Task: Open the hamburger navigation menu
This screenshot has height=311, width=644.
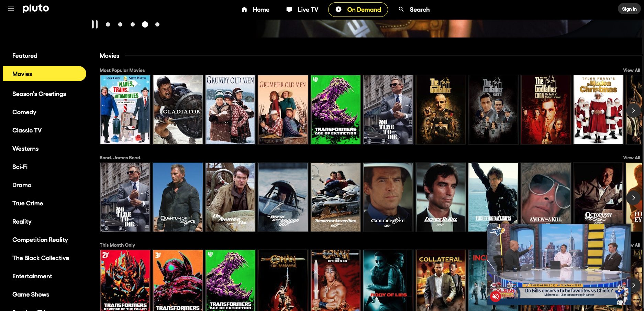Action: pos(11,9)
